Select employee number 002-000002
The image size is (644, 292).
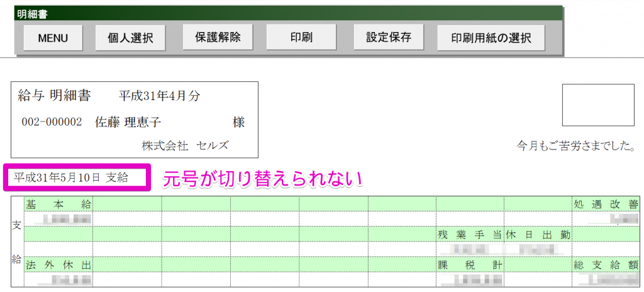(x=52, y=122)
